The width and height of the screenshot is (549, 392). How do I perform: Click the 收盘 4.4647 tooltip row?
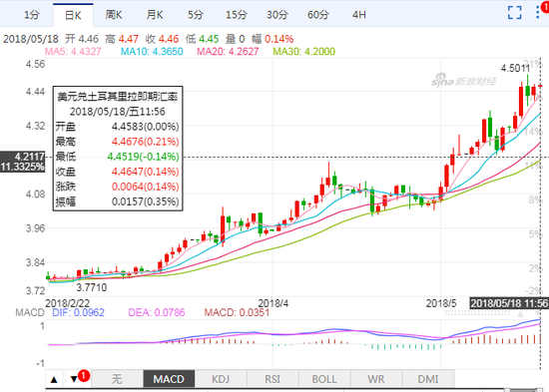pyautogui.click(x=118, y=172)
